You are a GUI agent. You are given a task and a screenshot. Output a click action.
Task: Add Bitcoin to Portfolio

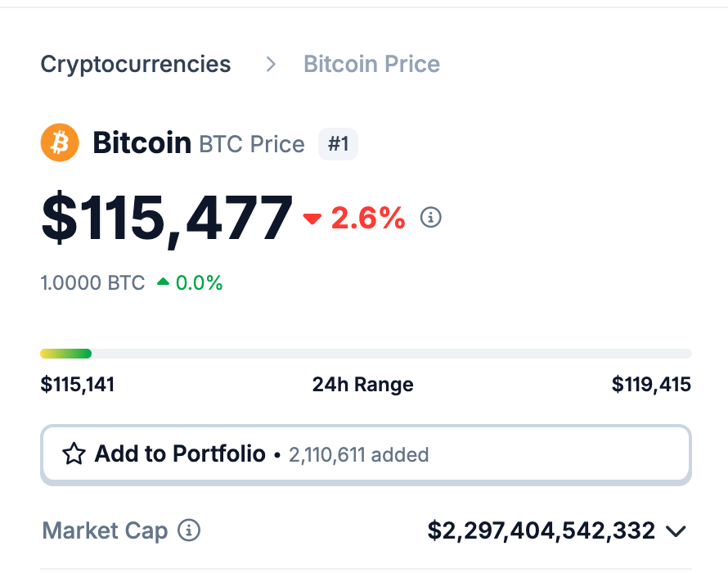click(366, 454)
